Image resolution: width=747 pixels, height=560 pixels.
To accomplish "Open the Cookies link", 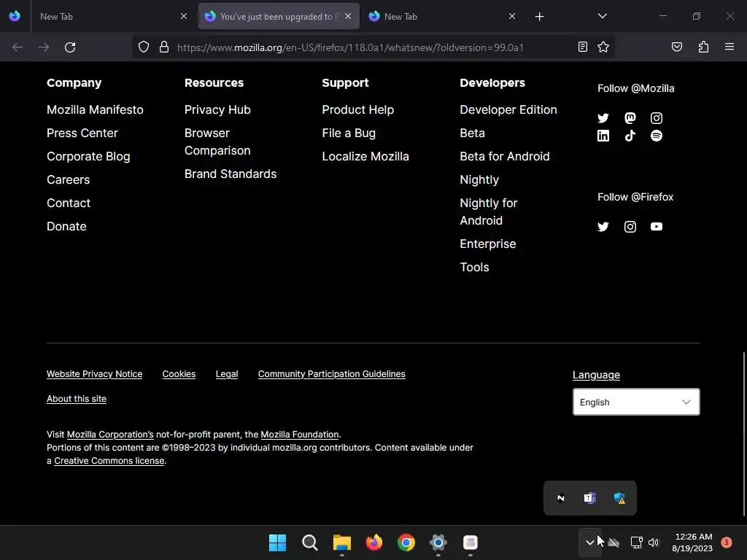I will pyautogui.click(x=179, y=374).
